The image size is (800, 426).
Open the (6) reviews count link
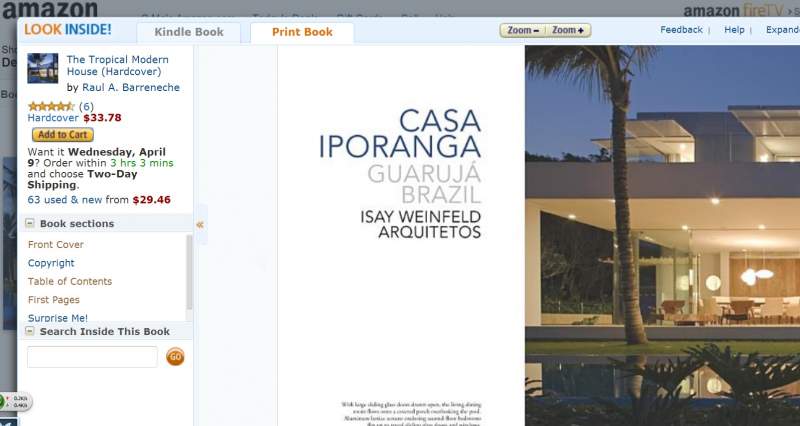[x=86, y=106]
